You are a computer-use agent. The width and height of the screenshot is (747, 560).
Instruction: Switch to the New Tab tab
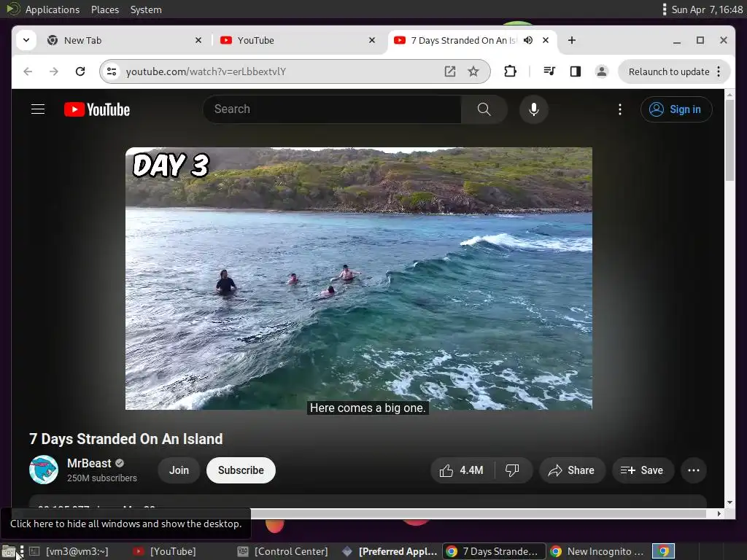coord(125,41)
